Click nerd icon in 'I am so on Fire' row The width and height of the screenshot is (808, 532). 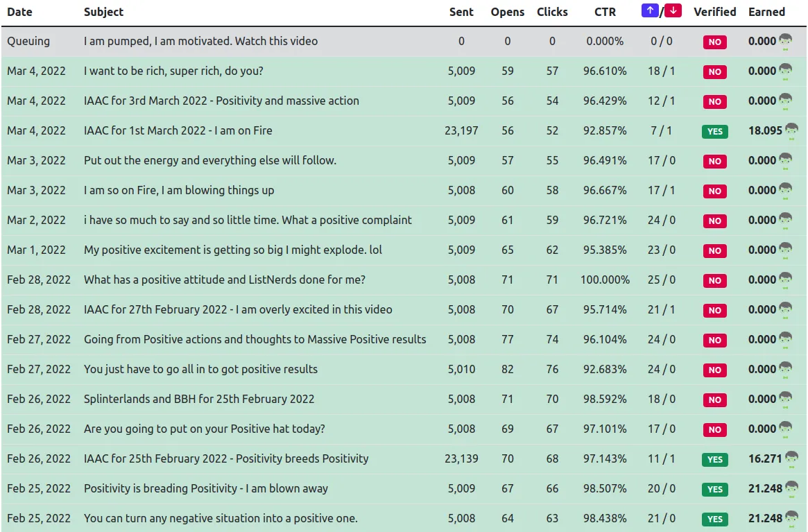[785, 191]
